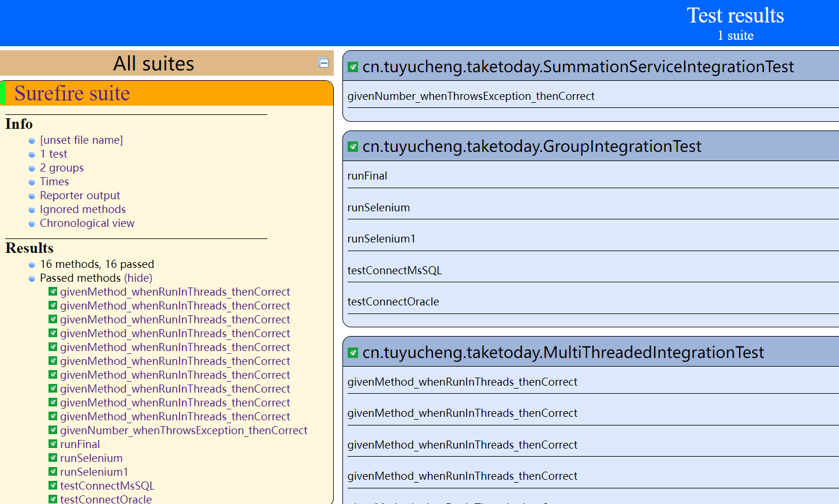
Task: Click check icon of GroupIntegrationTest header
Action: point(353,147)
